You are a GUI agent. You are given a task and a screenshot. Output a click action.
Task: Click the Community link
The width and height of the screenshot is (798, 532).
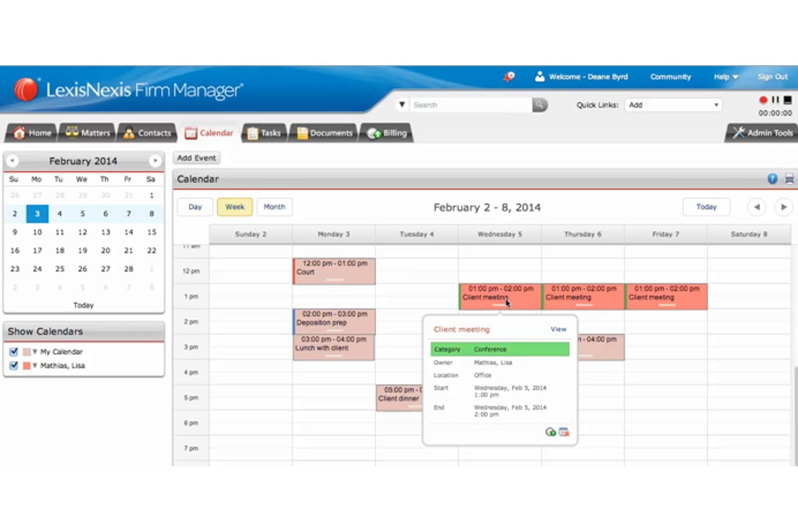[x=670, y=77]
